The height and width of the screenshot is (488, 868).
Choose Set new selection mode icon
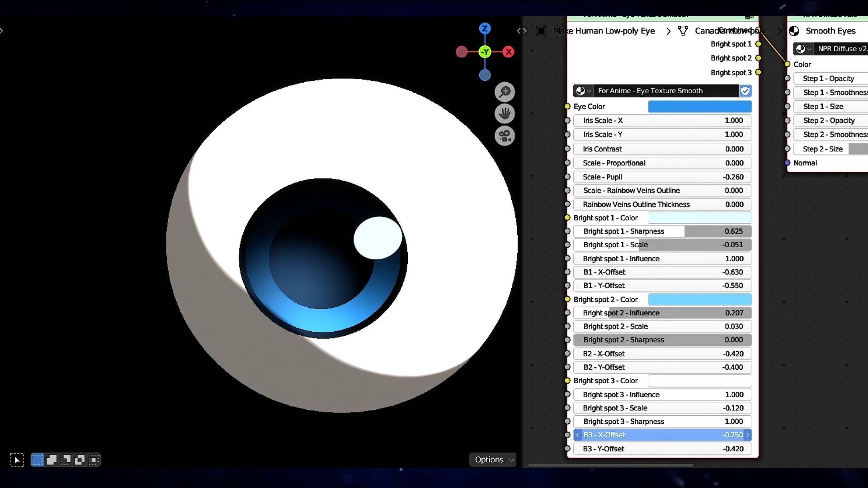tap(38, 460)
